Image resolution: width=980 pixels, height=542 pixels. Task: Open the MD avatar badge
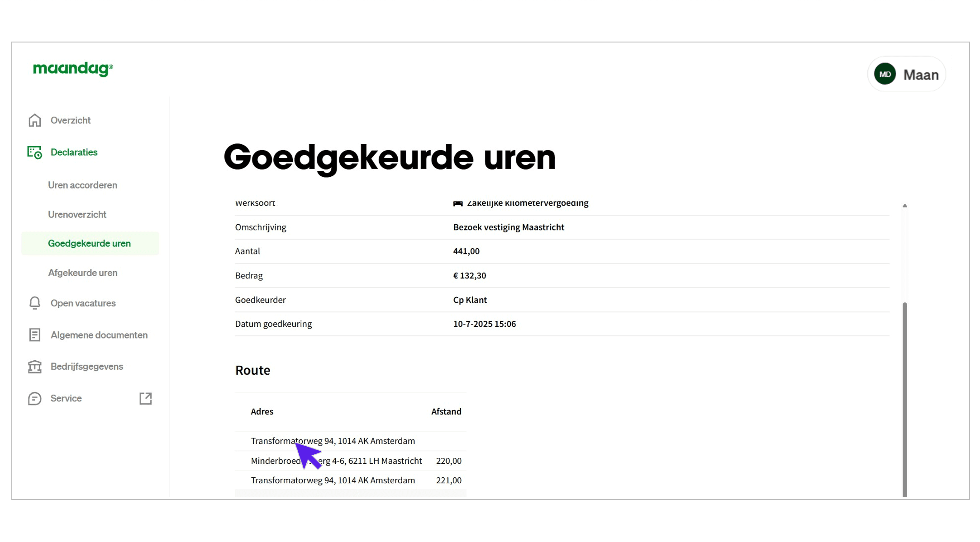click(885, 74)
